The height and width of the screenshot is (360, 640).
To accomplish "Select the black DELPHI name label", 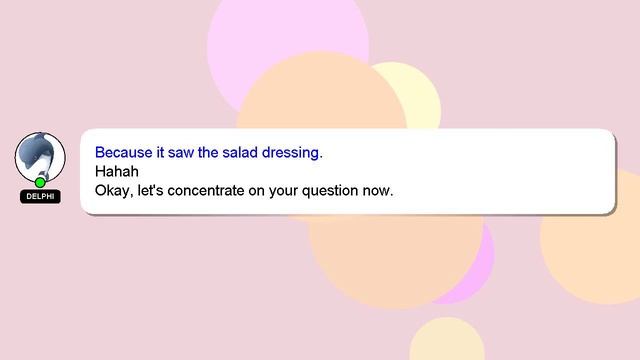I will (x=40, y=196).
